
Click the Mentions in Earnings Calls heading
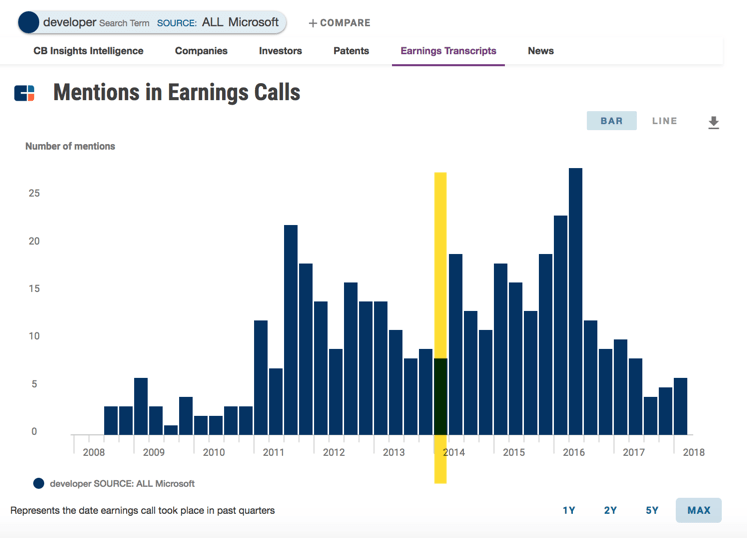click(177, 92)
